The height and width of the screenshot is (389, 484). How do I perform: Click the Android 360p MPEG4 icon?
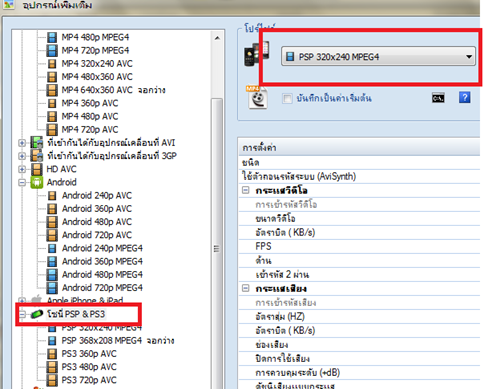tap(52, 261)
